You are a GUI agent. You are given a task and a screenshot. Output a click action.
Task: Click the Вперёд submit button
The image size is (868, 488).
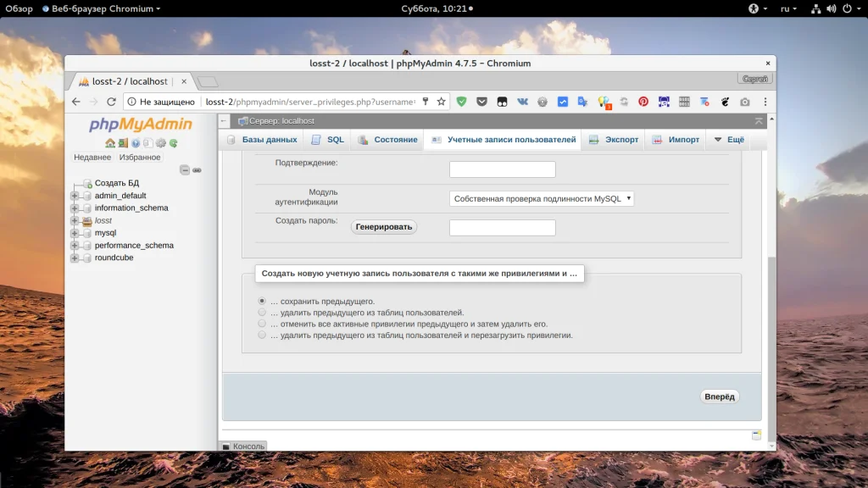[x=720, y=396]
